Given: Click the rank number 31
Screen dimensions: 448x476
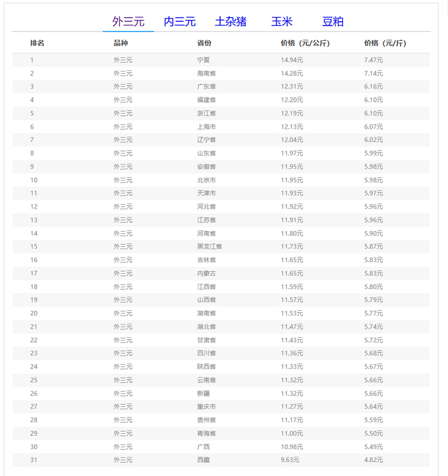Looking at the screenshot, I should coord(34,460).
